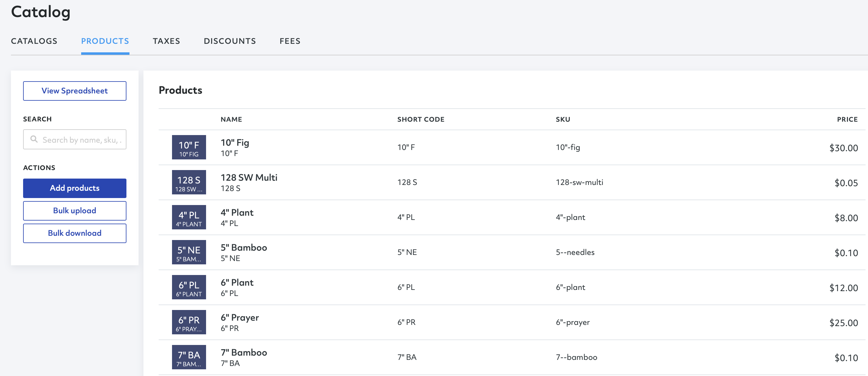Click the 6" PR product tile
Viewport: 868px width, 376px height.
coord(189,322)
